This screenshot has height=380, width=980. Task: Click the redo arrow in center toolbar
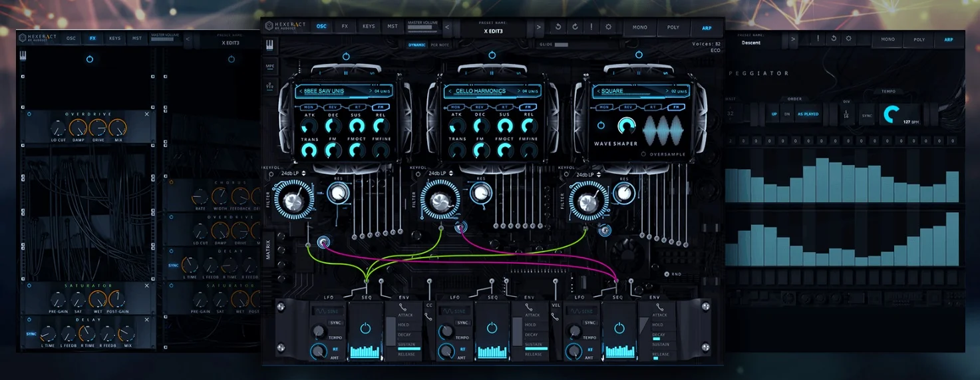click(x=573, y=27)
